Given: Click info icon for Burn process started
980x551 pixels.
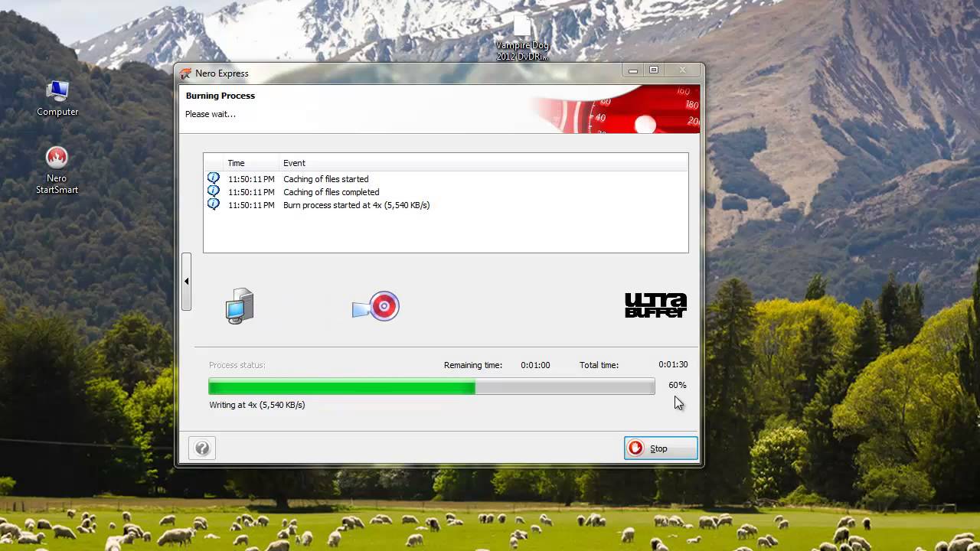Looking at the screenshot, I should (x=214, y=204).
